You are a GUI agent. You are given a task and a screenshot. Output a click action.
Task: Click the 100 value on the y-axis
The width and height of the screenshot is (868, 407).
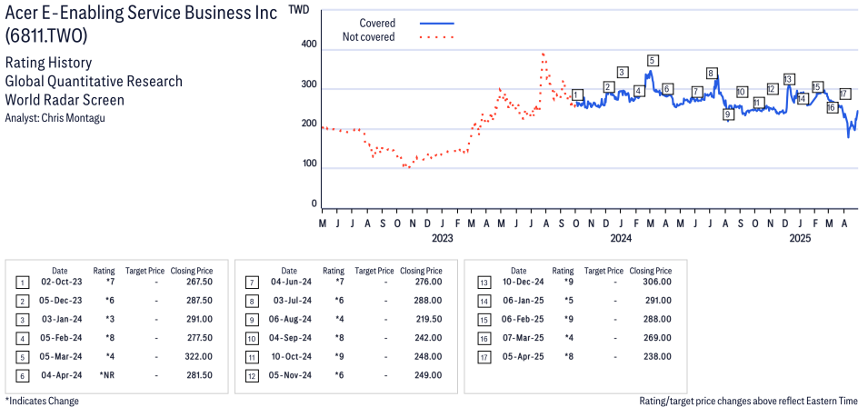point(311,164)
